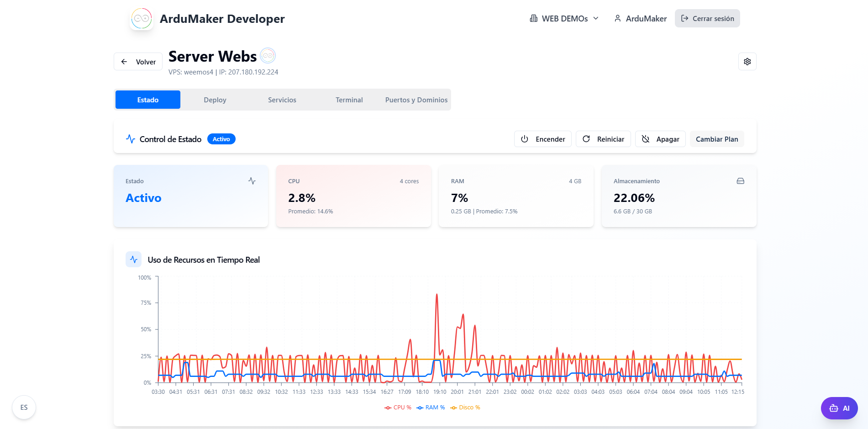The image size is (868, 429).
Task: Click the 0.25 GB RAM average text
Action: (484, 212)
